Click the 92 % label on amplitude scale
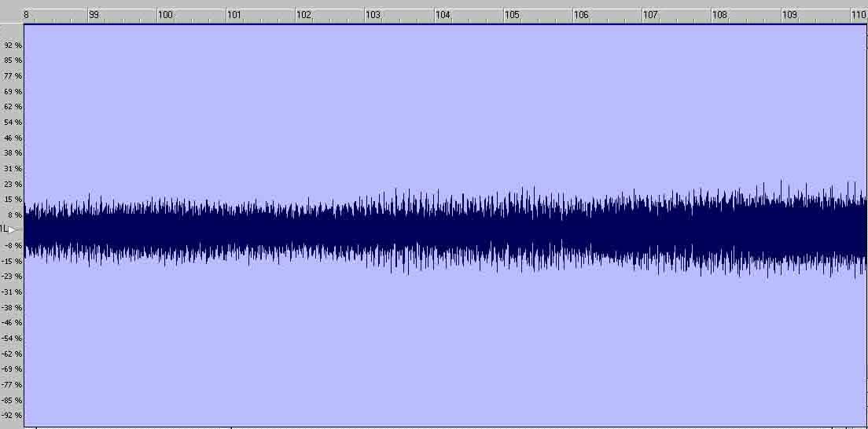The width and height of the screenshot is (868, 429). click(x=13, y=45)
